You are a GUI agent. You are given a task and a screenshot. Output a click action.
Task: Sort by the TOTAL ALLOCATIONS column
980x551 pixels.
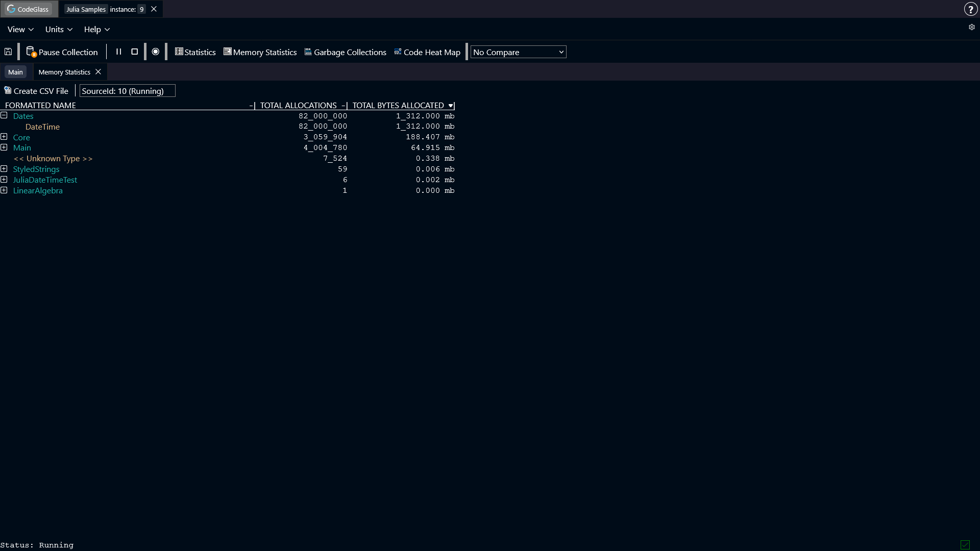click(298, 105)
